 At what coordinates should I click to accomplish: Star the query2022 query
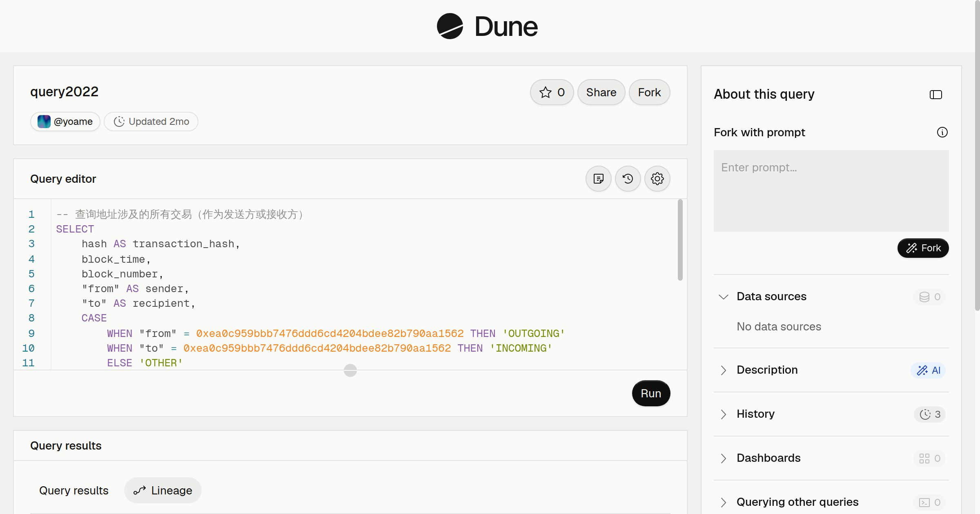(x=552, y=92)
